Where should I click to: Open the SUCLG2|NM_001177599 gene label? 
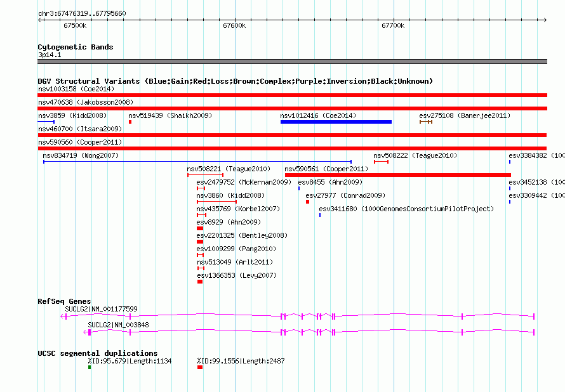coord(101,309)
